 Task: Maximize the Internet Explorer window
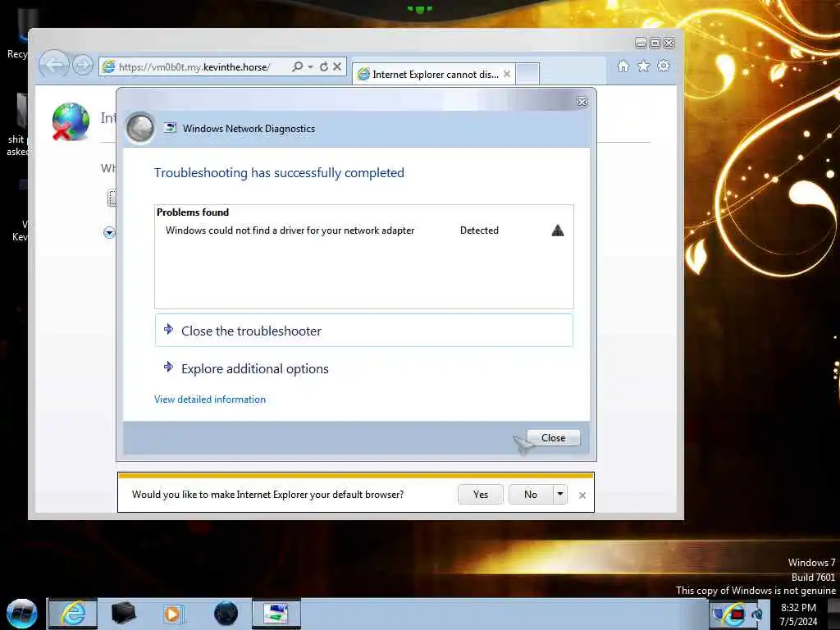[655, 43]
